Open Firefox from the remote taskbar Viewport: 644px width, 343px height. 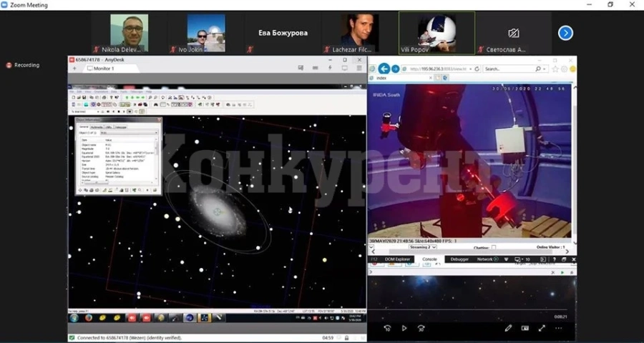88,318
